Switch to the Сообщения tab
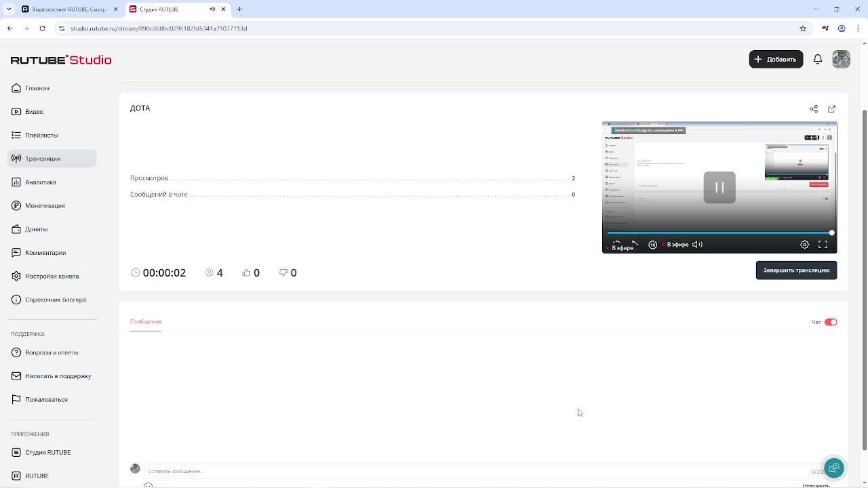 [x=146, y=322]
